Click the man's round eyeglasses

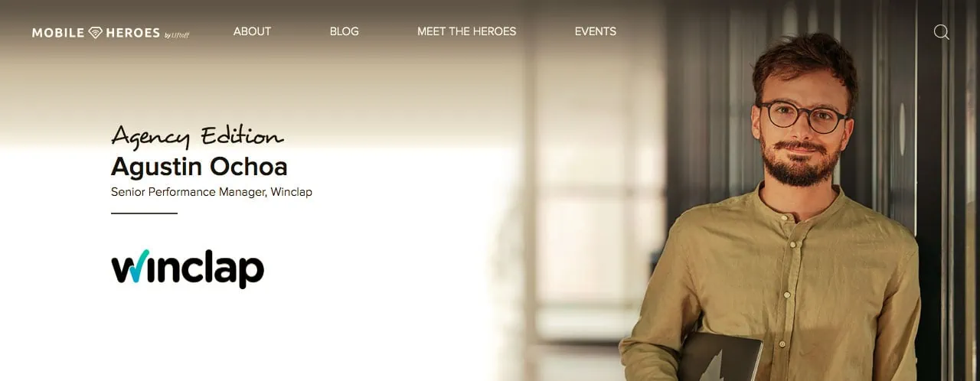802,116
